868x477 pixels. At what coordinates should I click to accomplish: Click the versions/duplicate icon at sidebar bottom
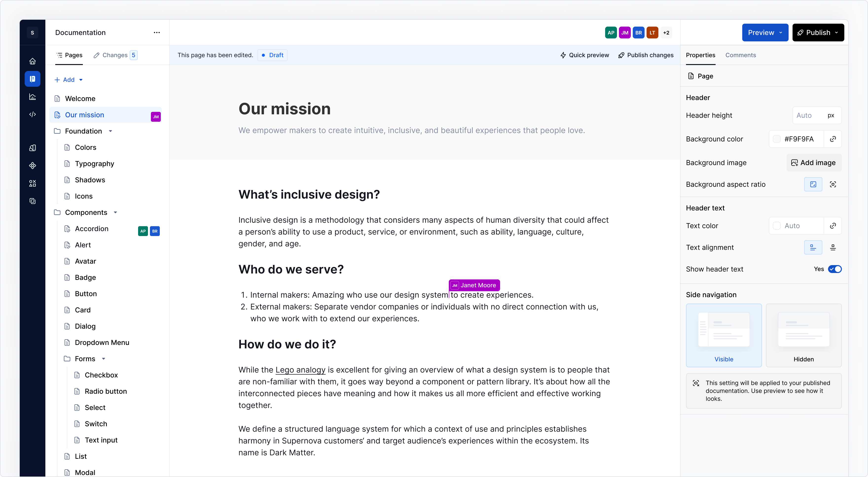click(32, 201)
